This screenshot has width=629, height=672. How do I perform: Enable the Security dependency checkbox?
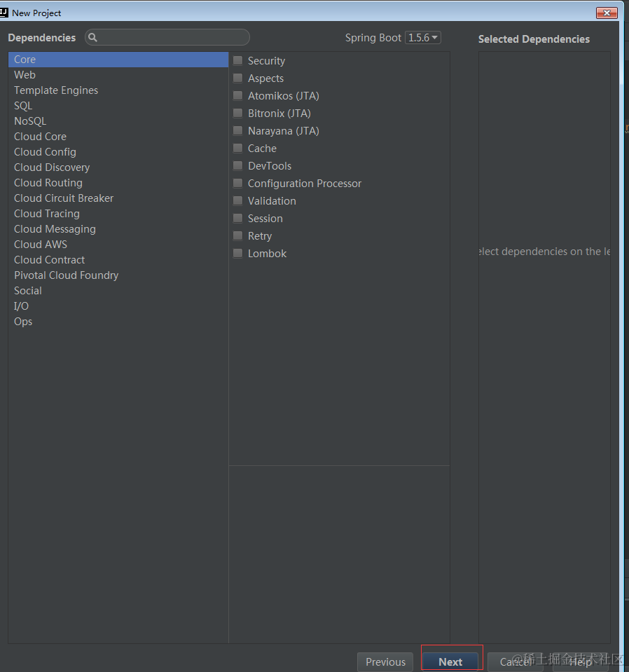click(238, 60)
